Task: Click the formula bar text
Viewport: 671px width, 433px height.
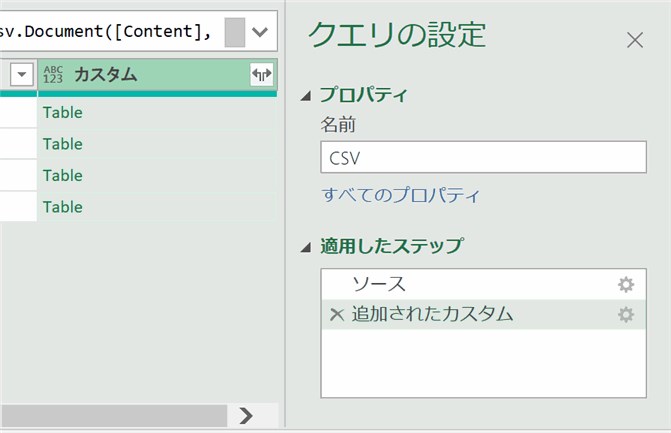Action: [x=106, y=31]
